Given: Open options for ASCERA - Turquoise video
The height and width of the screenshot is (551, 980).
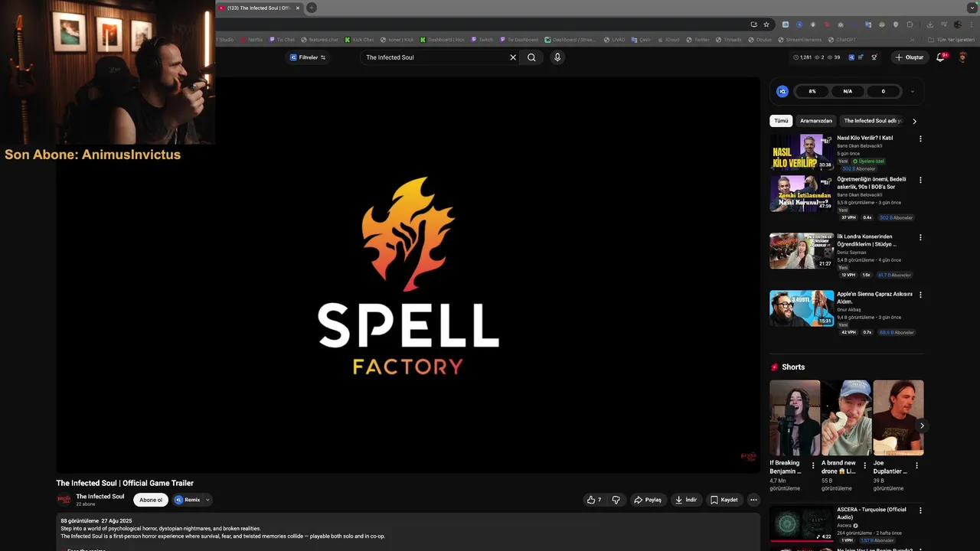Looking at the screenshot, I should (920, 510).
